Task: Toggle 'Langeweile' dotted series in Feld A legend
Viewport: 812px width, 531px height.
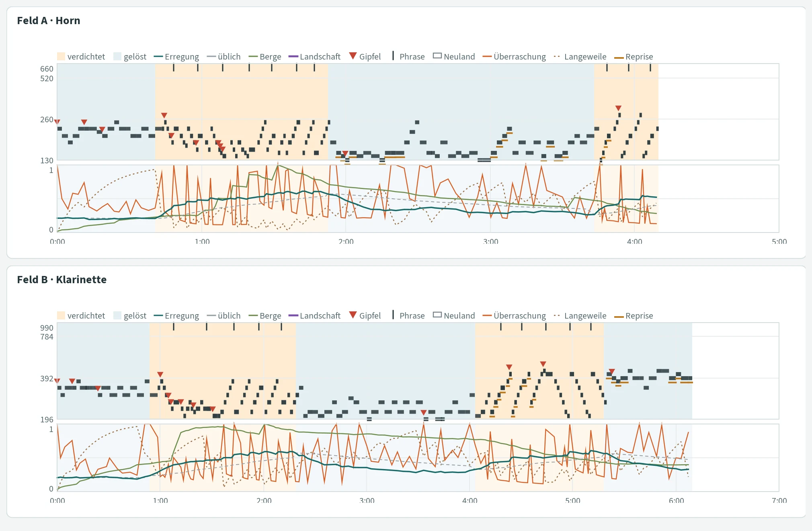Action: (580, 57)
